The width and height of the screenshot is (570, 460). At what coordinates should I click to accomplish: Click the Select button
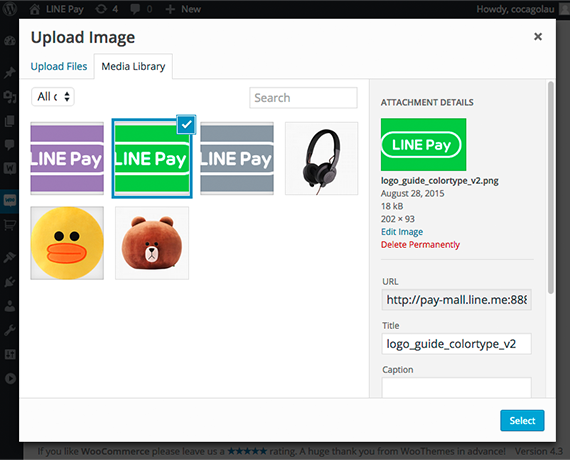pyautogui.click(x=522, y=421)
